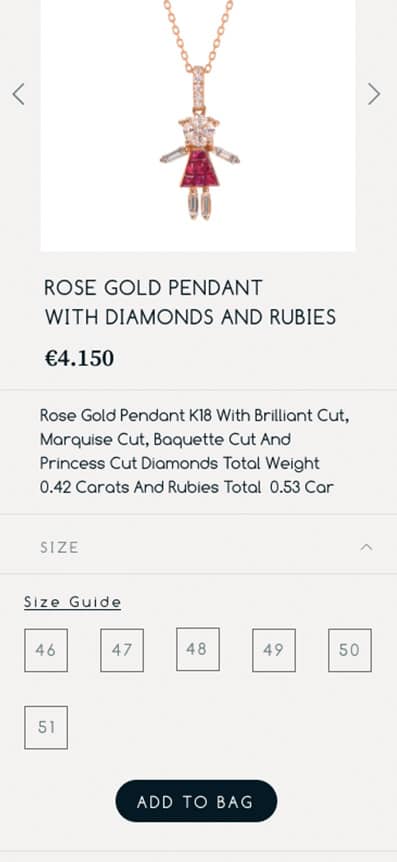Click the truncated 0.53 Car text
Screen dimensions: 397x862
coord(301,488)
